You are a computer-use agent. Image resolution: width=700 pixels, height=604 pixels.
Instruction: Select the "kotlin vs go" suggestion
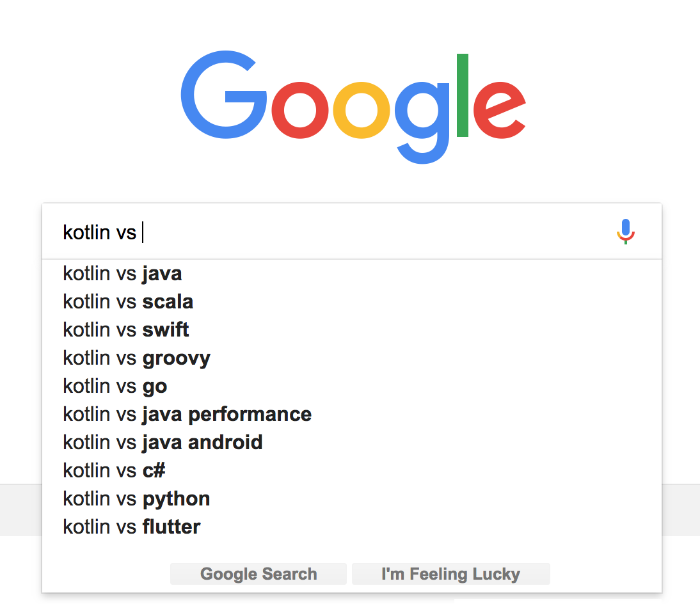[x=352, y=386]
